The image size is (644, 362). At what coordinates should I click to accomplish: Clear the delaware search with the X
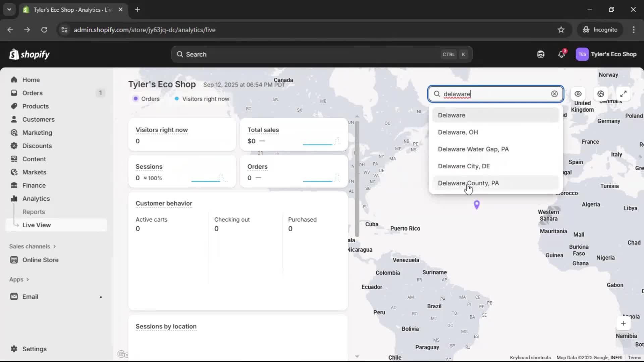[554, 94]
